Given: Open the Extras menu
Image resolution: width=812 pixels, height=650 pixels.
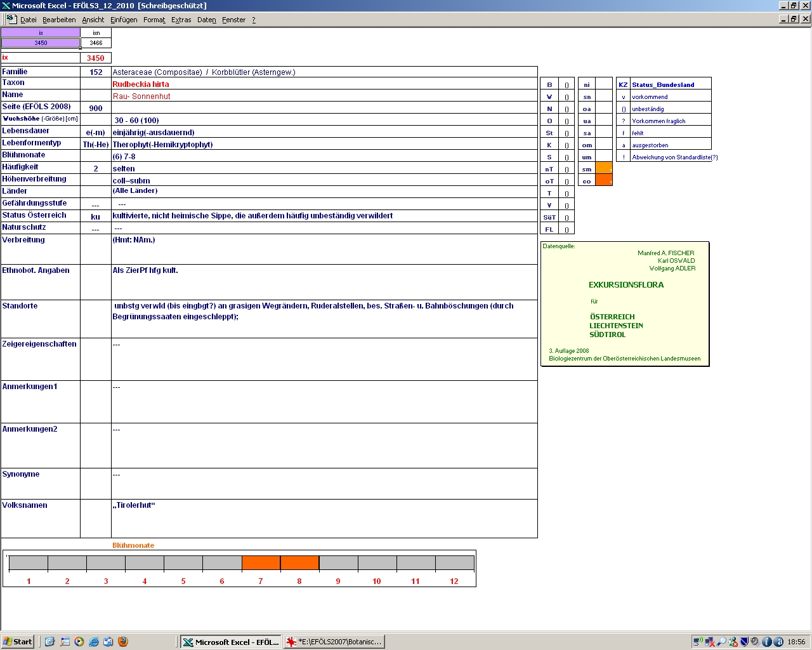Looking at the screenshot, I should [181, 20].
